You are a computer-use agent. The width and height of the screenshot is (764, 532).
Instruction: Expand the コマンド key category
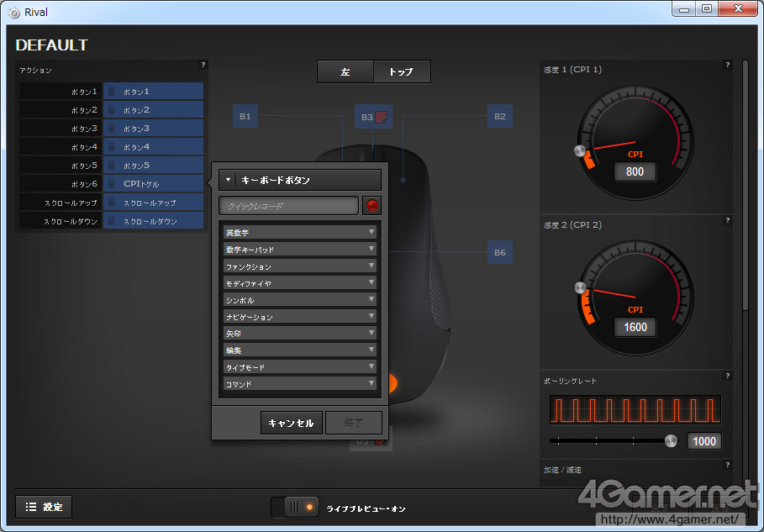tap(300, 383)
